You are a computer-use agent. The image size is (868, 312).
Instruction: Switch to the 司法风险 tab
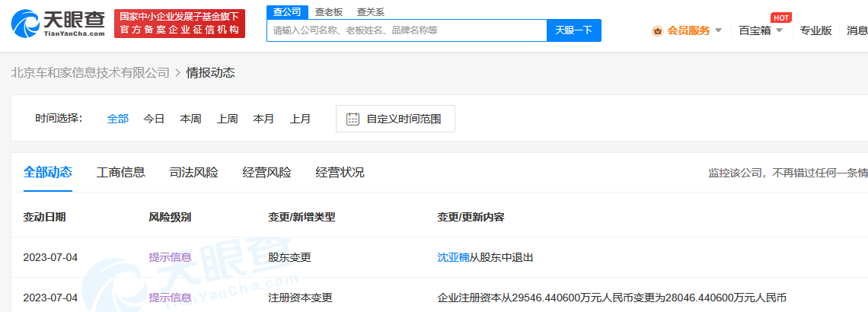pyautogui.click(x=194, y=172)
